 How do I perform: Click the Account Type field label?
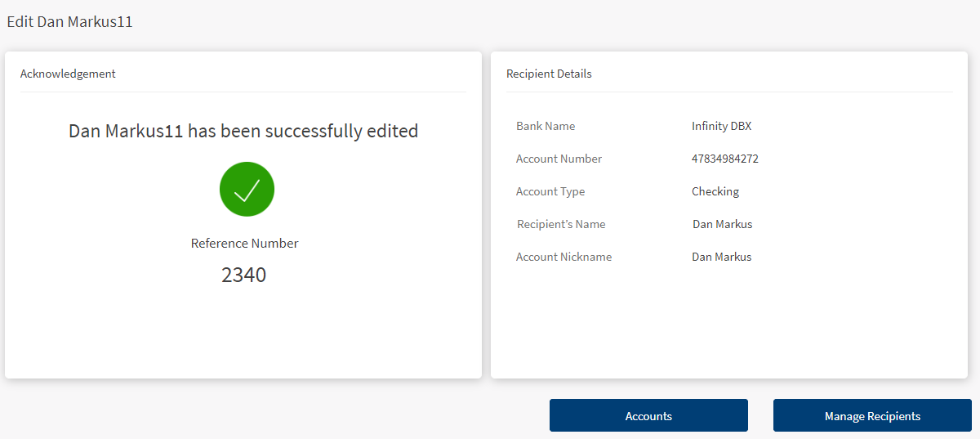tap(550, 191)
